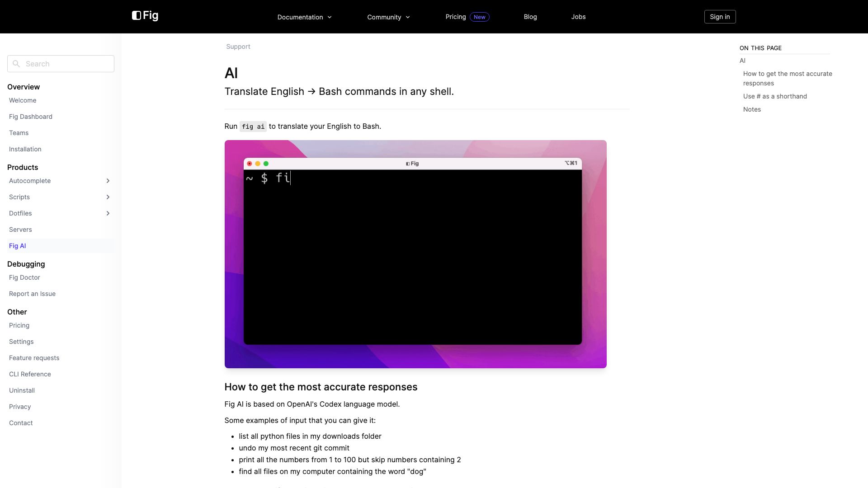Click the Fig logo in header
The width and height of the screenshot is (868, 488).
tap(145, 16)
